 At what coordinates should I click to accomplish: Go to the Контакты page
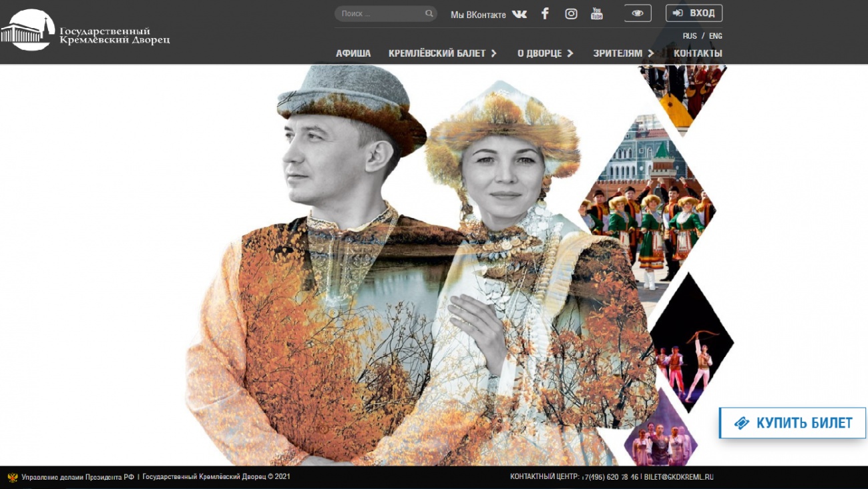698,53
